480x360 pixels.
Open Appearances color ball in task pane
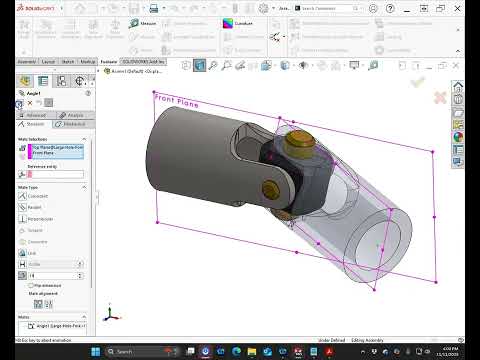click(458, 137)
